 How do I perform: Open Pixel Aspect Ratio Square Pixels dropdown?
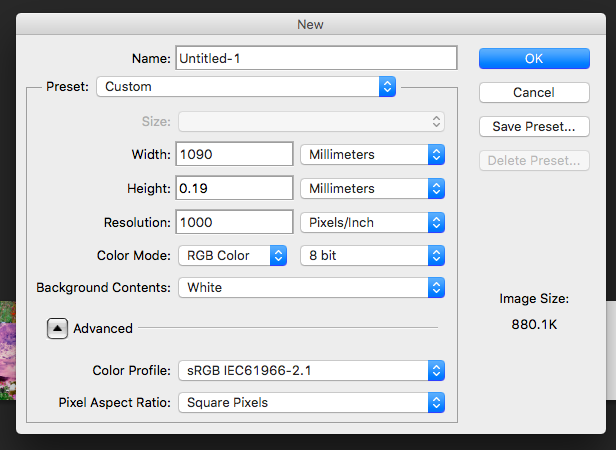(311, 403)
